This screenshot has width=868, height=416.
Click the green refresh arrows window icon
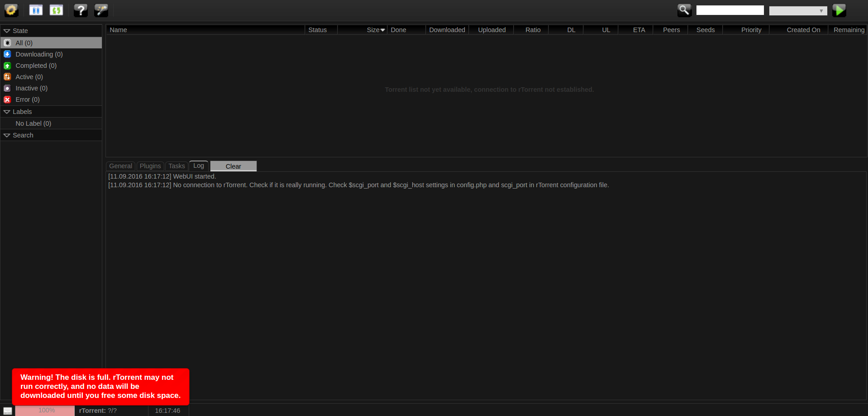coord(56,10)
